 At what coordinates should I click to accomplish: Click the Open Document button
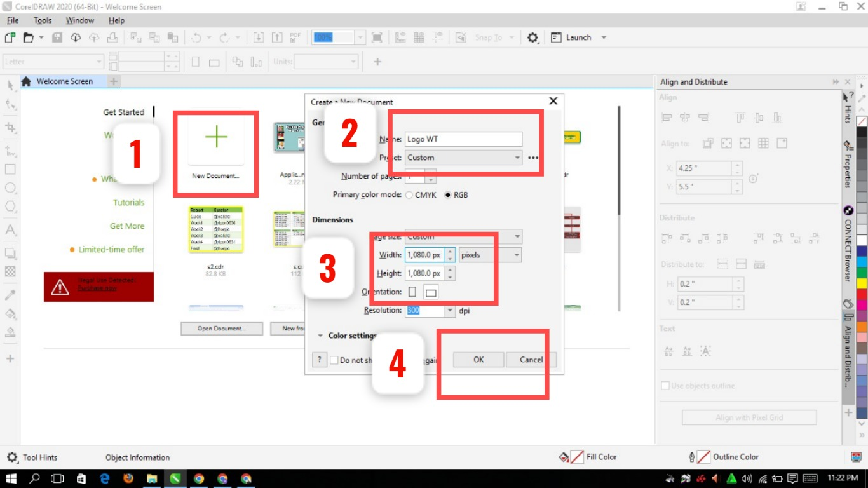coord(222,329)
